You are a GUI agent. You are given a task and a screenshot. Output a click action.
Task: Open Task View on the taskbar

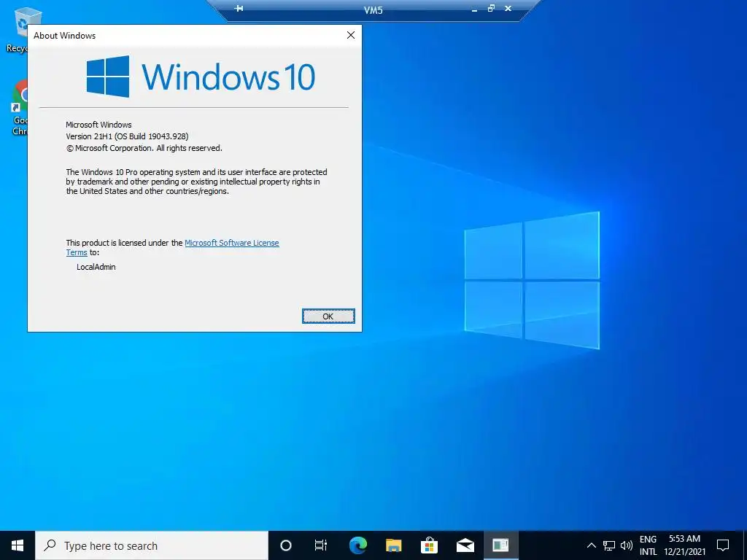tap(321, 545)
